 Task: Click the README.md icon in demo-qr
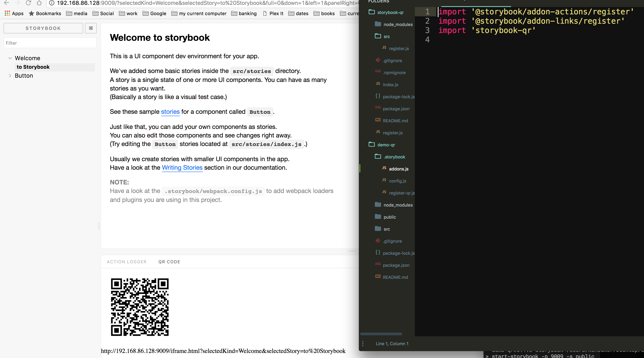click(x=378, y=276)
